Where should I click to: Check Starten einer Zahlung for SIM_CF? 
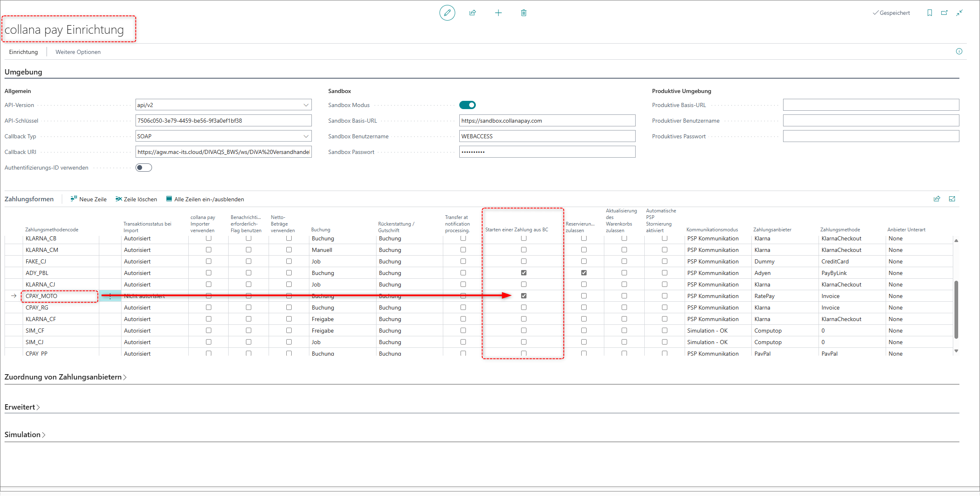524,331
